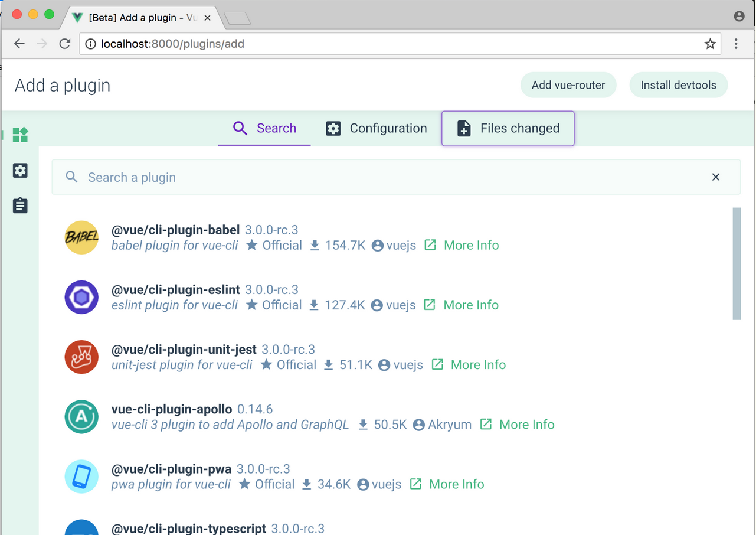This screenshot has height=535, width=756.
Task: Click the Babel plugin logo
Action: point(81,237)
